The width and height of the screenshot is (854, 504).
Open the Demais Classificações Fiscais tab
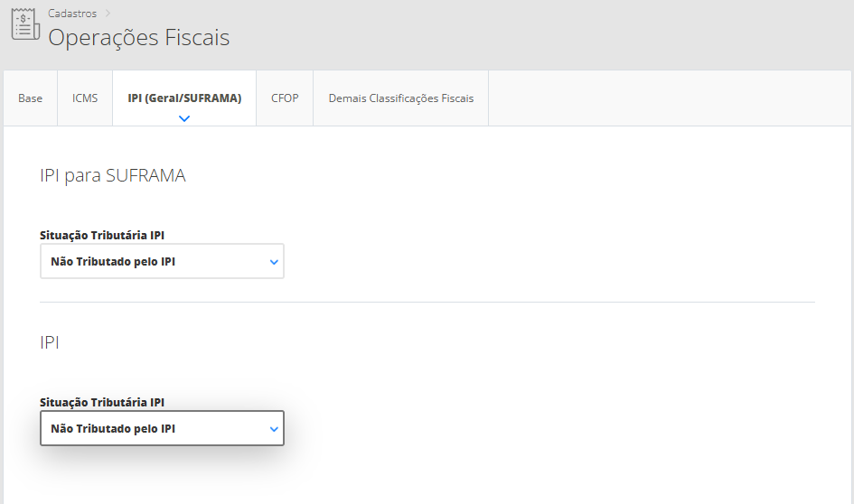click(400, 98)
